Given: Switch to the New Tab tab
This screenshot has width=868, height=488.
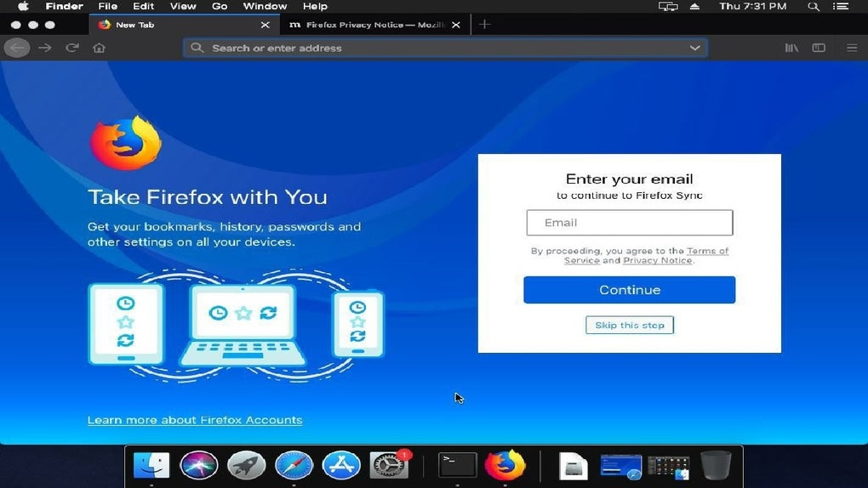Looking at the screenshot, I should click(183, 25).
